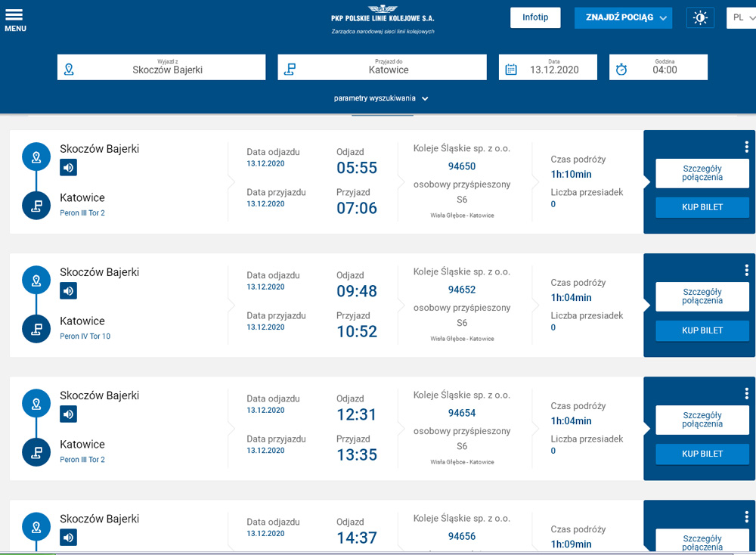Play audio announcement for the 12:31 connection
This screenshot has width=756, height=555.
(x=69, y=414)
